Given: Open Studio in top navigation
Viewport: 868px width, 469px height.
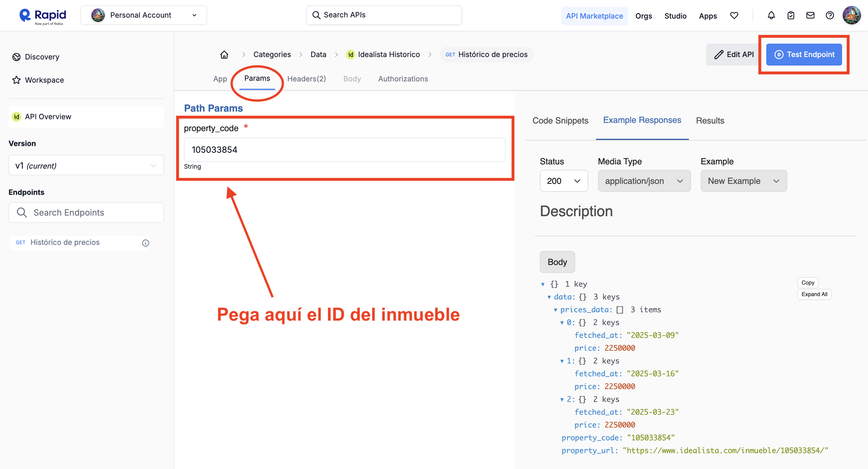Looking at the screenshot, I should 675,16.
